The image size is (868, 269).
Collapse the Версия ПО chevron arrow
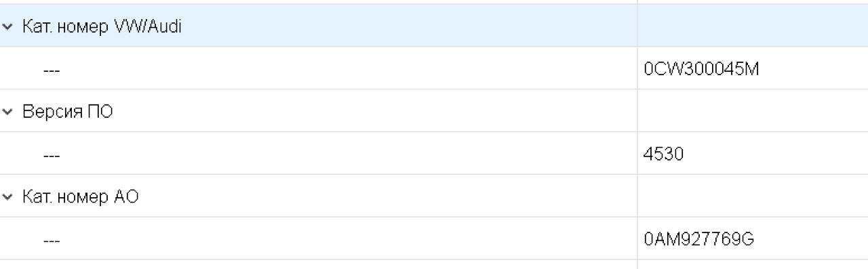point(7,112)
